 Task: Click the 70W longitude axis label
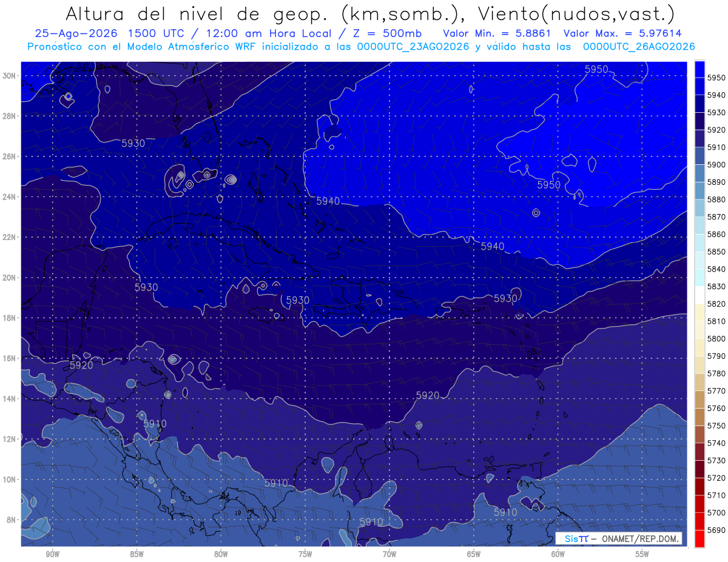click(x=389, y=554)
